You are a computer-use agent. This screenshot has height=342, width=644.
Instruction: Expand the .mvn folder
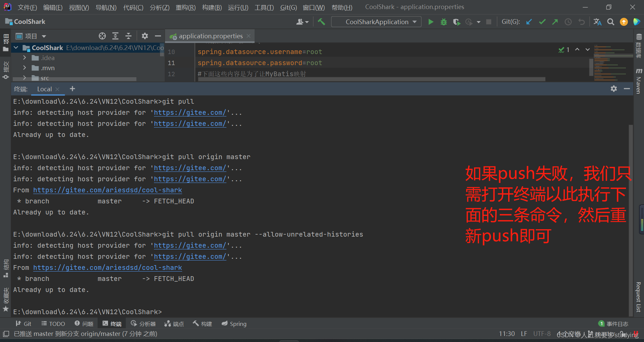24,68
